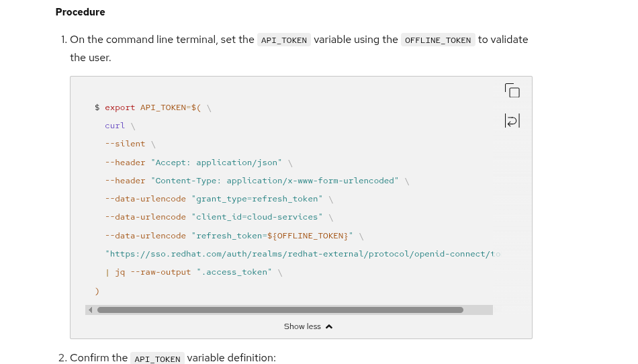Collapse code block with Show less
The height and width of the screenshot is (364, 638).
point(302,326)
